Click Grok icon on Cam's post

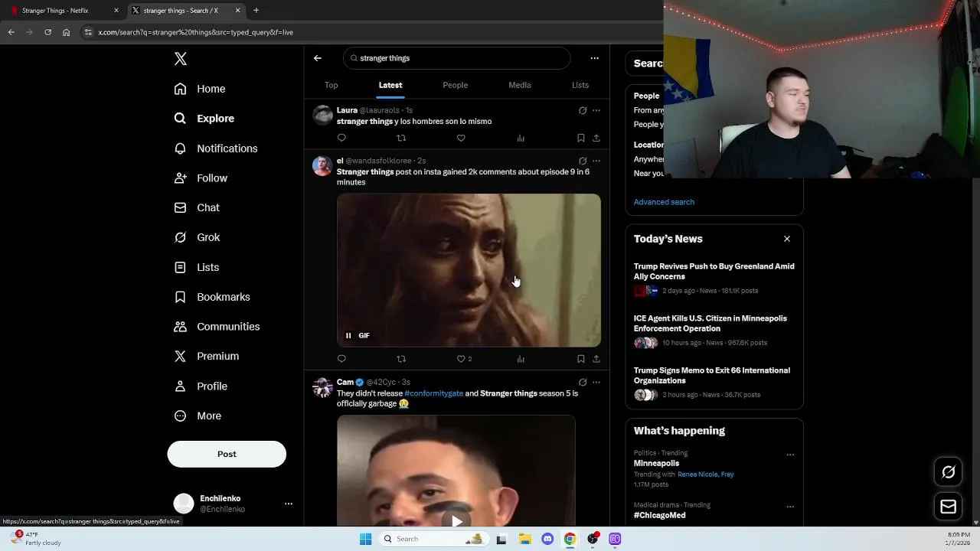[583, 383]
